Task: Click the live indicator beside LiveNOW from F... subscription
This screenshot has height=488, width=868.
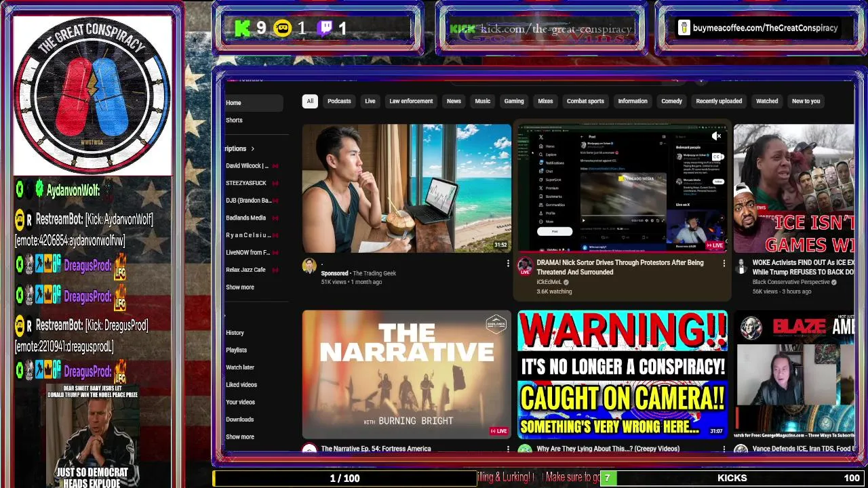Action: click(275, 252)
